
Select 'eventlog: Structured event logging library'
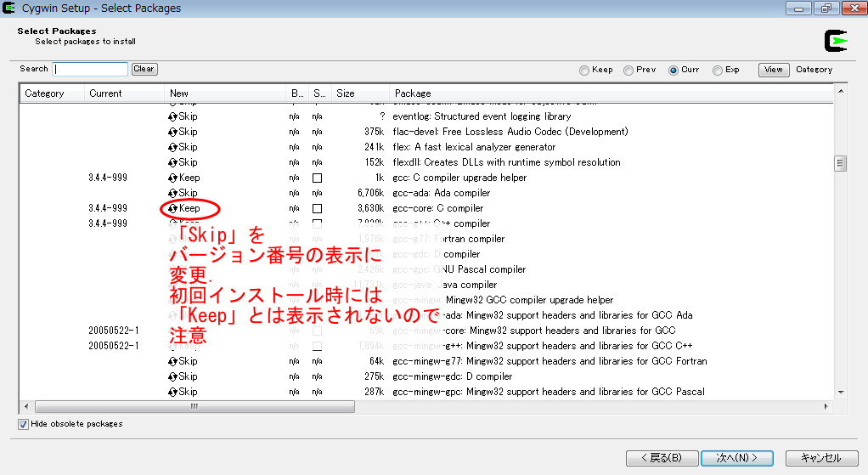pos(482,116)
